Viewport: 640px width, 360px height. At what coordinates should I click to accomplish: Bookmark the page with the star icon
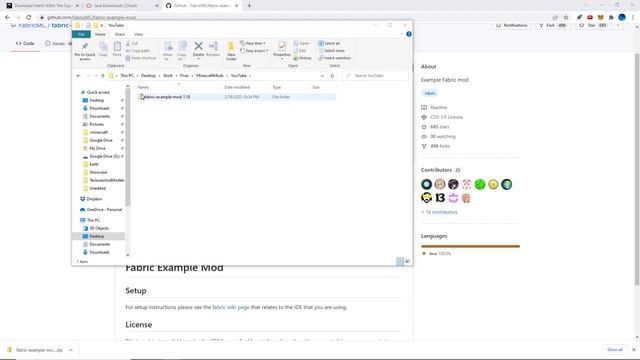click(x=566, y=17)
